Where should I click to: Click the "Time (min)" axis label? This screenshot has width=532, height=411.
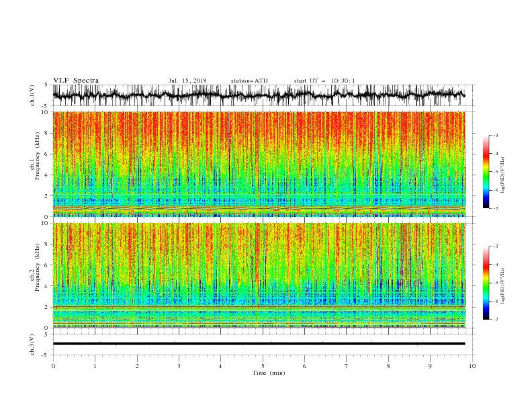pos(269,373)
